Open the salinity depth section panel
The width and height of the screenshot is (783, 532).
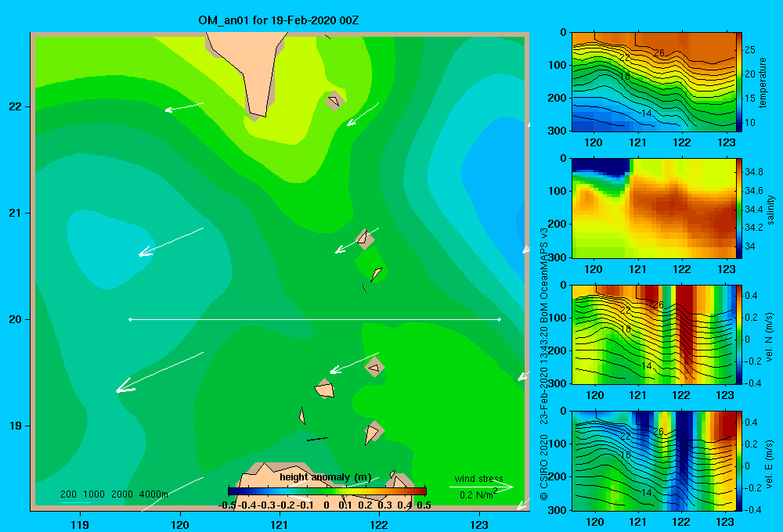[x=653, y=208]
